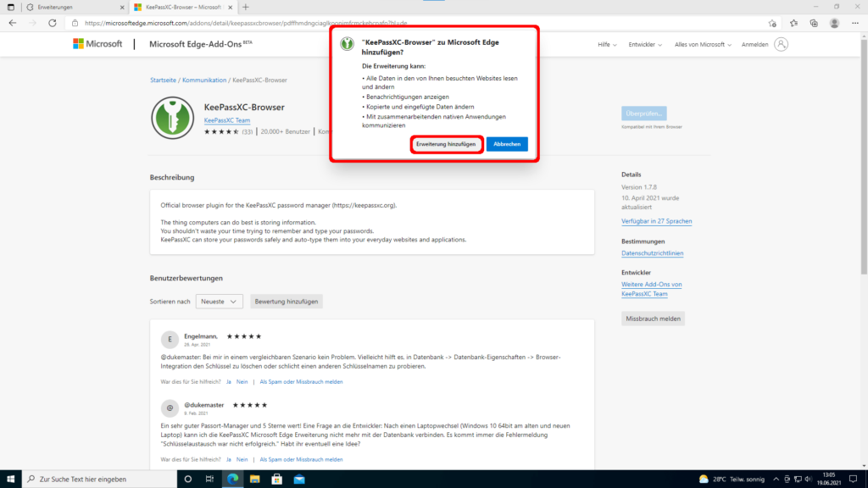
Task: Open KeePassXC Team publisher link
Action: (x=227, y=120)
